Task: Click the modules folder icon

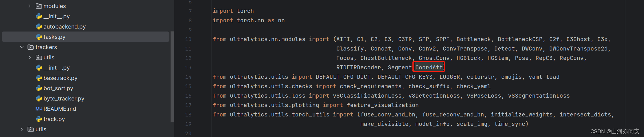Action: coord(39,6)
